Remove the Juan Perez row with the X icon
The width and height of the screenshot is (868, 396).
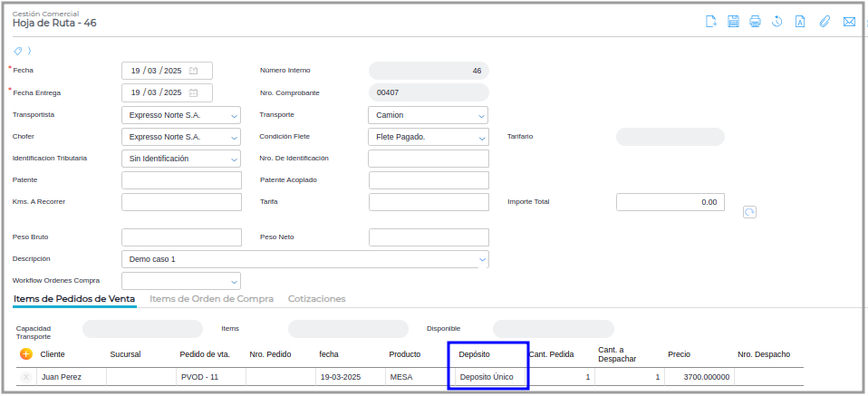25,377
